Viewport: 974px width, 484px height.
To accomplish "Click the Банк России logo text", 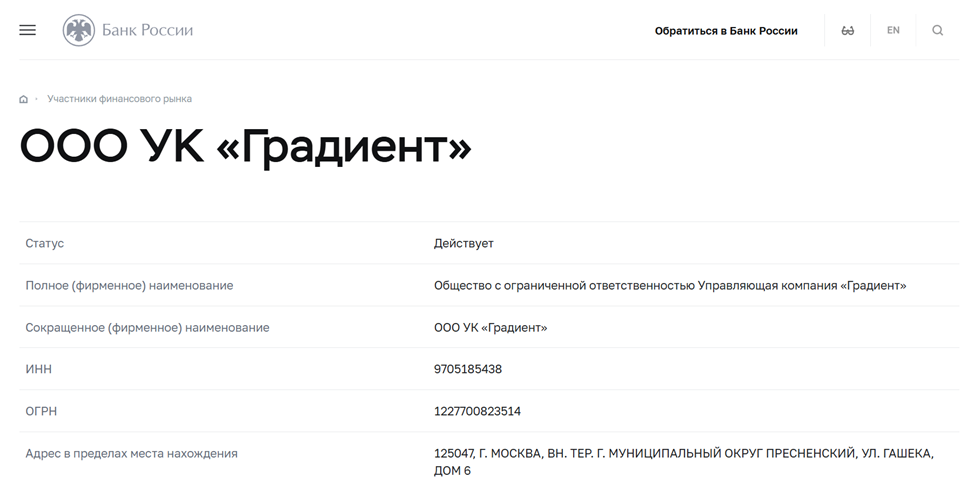I will [x=147, y=30].
